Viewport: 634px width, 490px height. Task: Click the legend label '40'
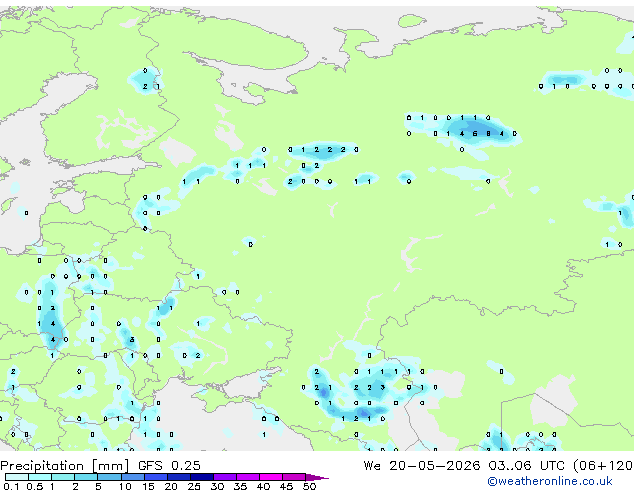263,486
